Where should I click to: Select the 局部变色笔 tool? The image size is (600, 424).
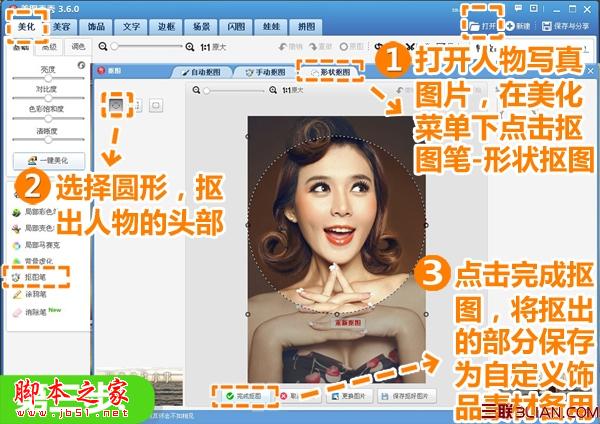tap(34, 228)
